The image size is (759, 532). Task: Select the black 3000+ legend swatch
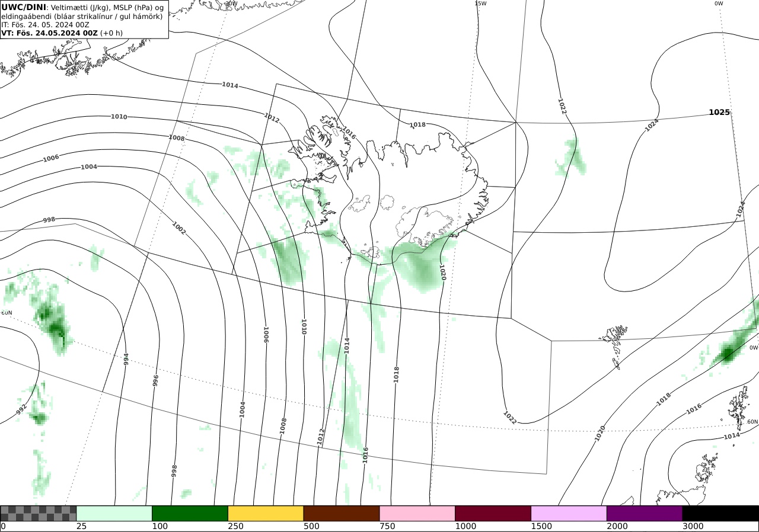720,513
